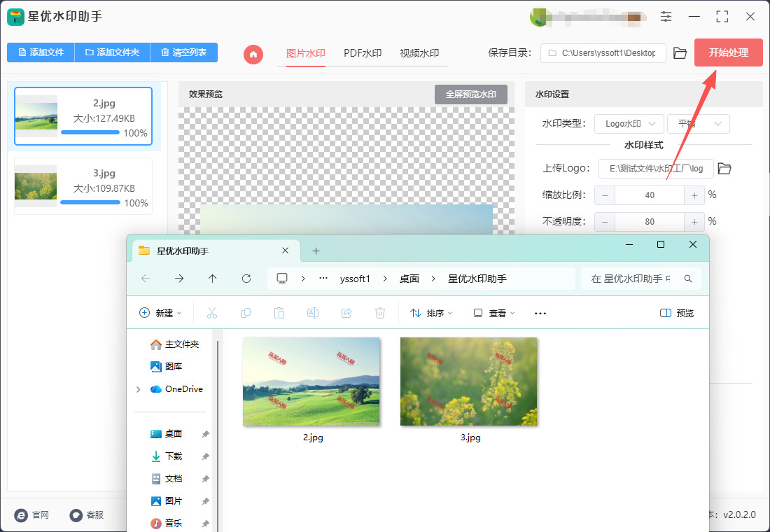
Task: Open the save directory folder icon
Action: point(680,53)
